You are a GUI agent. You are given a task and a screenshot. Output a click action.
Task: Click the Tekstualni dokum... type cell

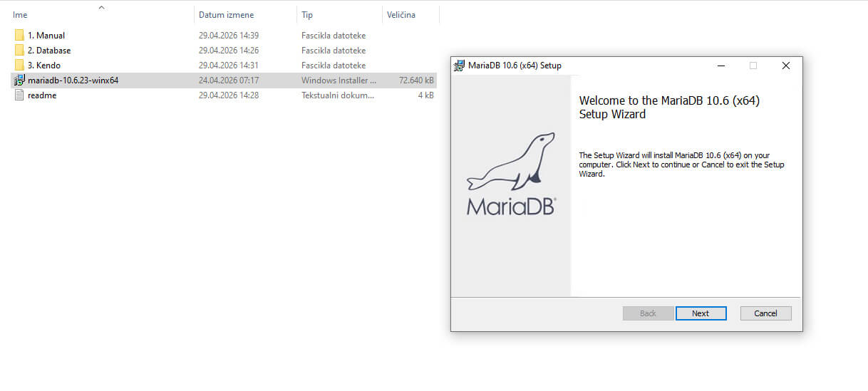pos(338,95)
